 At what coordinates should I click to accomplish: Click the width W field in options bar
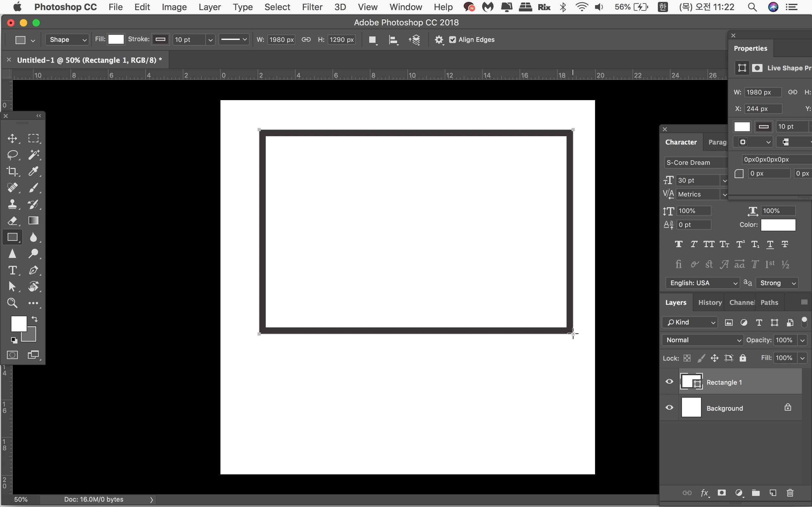281,40
